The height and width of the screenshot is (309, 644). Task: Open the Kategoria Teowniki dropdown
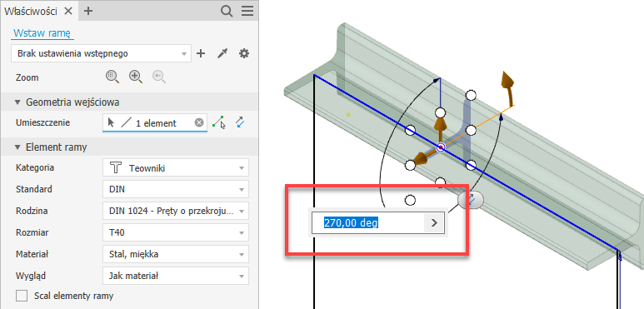176,168
